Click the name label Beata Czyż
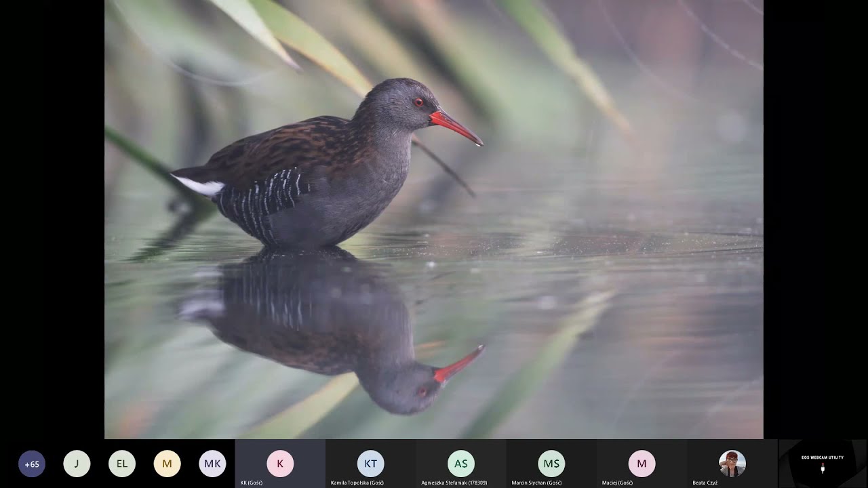The width and height of the screenshot is (868, 488). [x=705, y=483]
